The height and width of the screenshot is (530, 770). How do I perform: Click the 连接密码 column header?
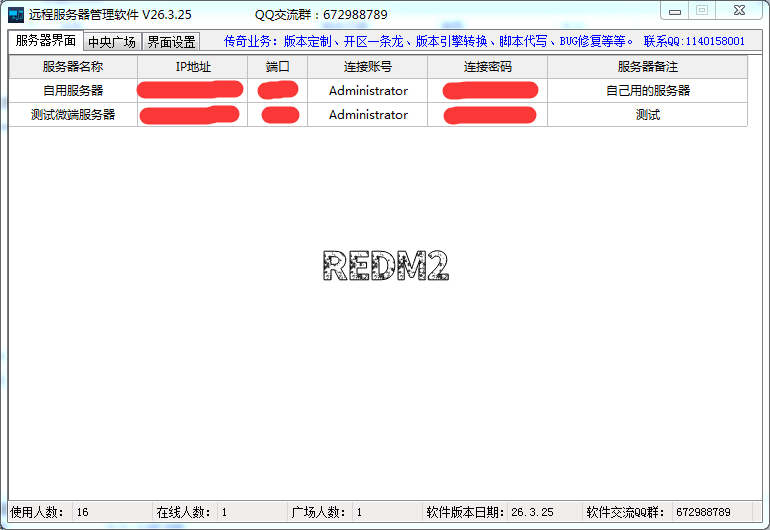[487, 67]
